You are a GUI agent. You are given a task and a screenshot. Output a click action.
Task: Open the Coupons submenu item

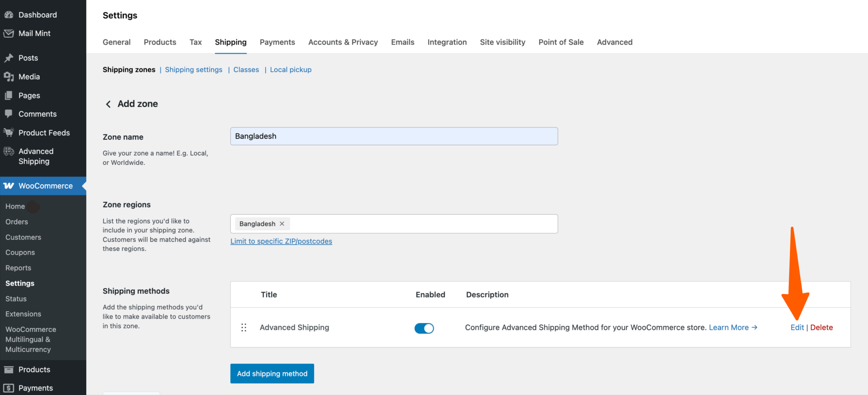click(x=20, y=252)
